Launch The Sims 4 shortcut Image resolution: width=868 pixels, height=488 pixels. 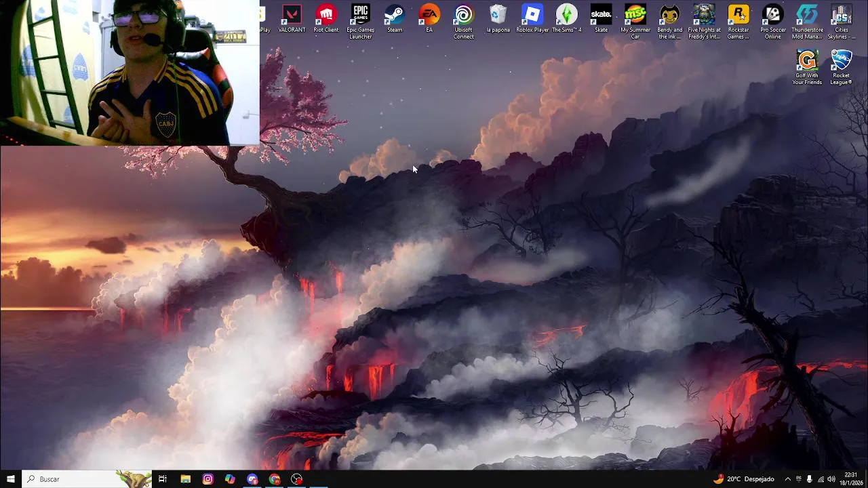click(x=567, y=19)
